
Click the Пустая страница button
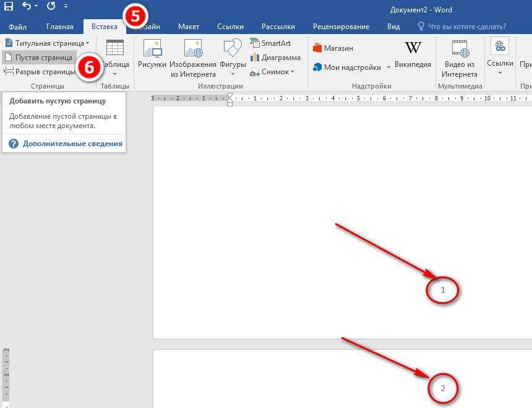39,58
